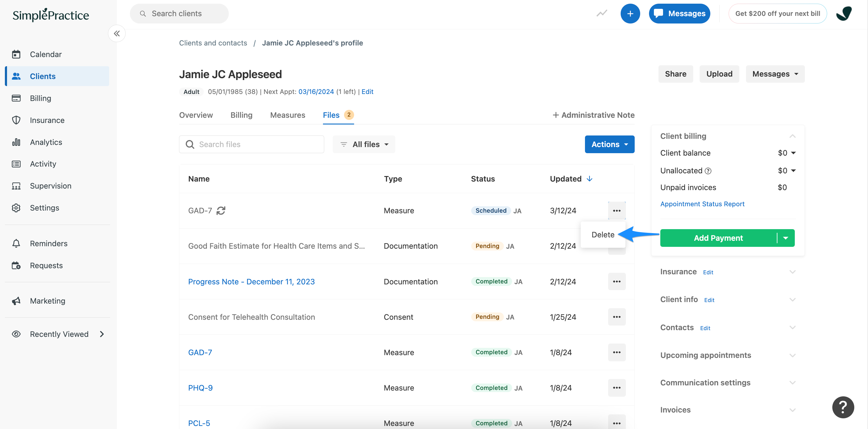Click the Unallocated info question icon

pos(708,171)
